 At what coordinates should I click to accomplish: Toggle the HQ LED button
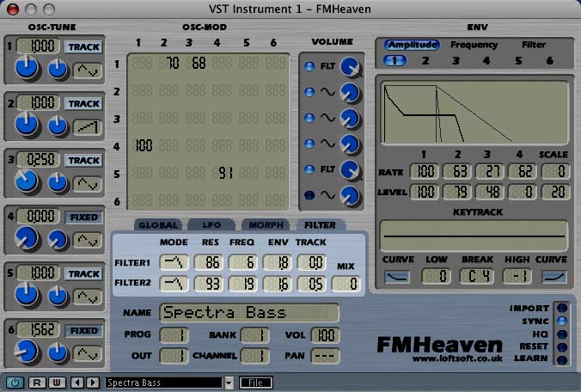(x=562, y=334)
